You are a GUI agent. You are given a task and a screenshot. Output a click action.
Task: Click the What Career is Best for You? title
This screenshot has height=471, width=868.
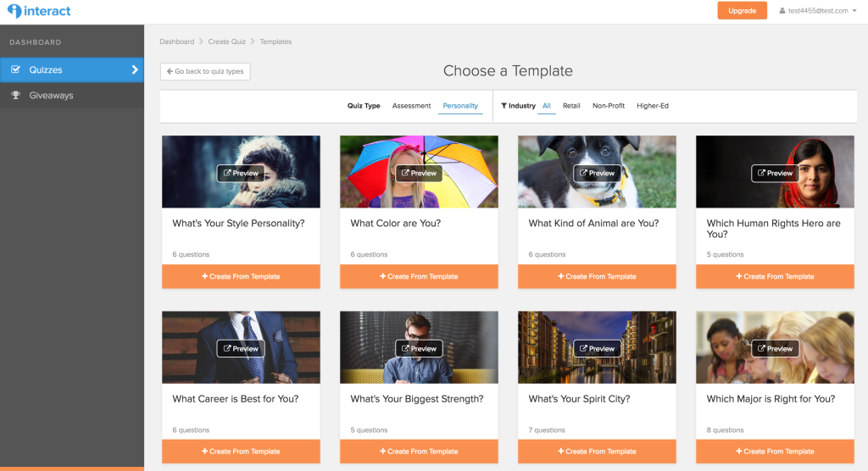(236, 399)
